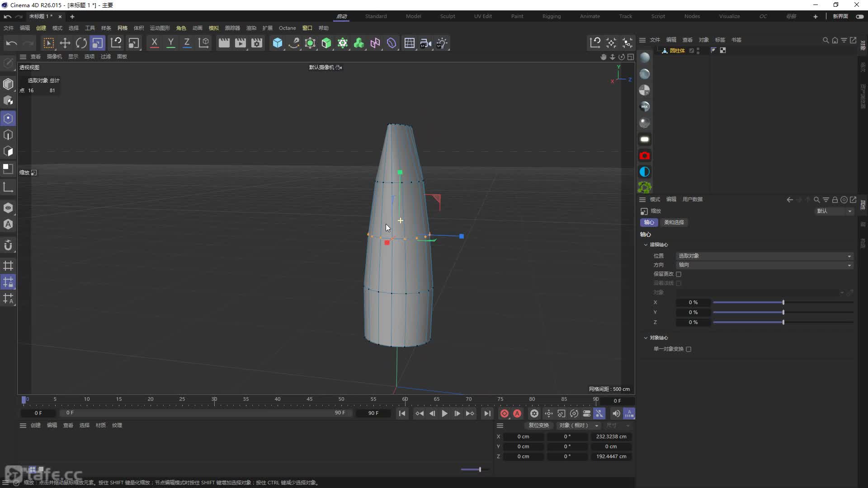This screenshot has width=868, height=488.
Task: Click the red Octane render icon
Action: 645,155
